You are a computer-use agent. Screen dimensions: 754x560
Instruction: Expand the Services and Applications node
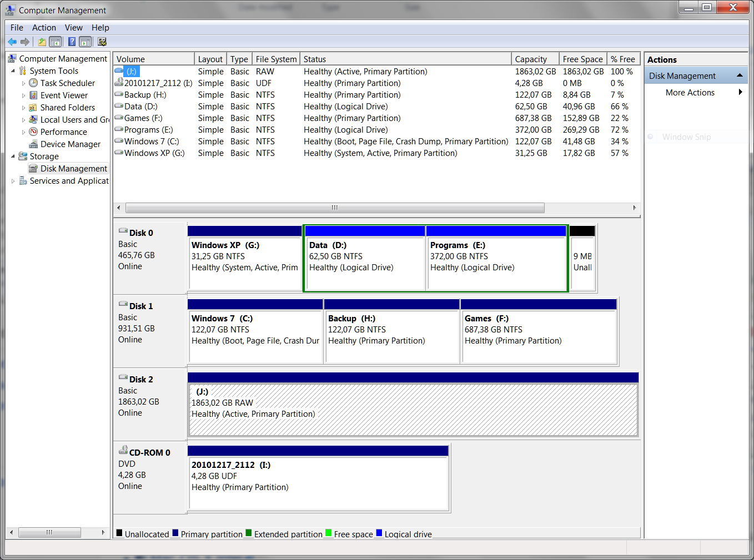(13, 181)
